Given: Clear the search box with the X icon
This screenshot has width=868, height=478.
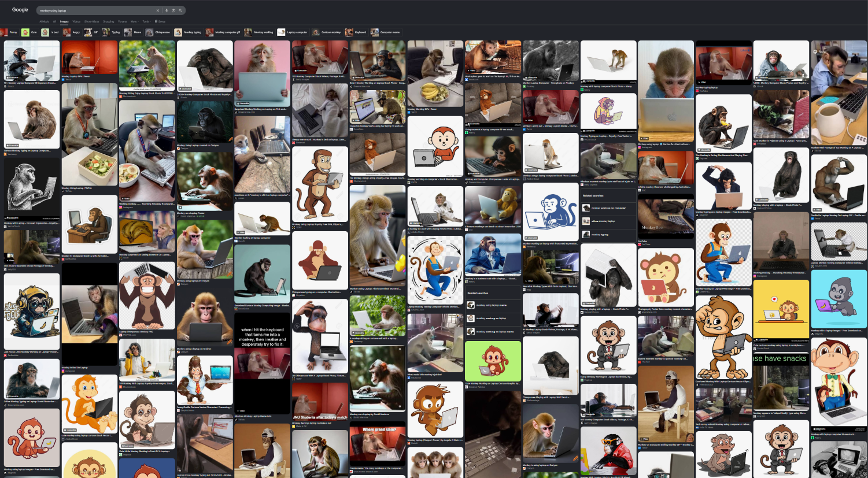Looking at the screenshot, I should click(x=157, y=10).
